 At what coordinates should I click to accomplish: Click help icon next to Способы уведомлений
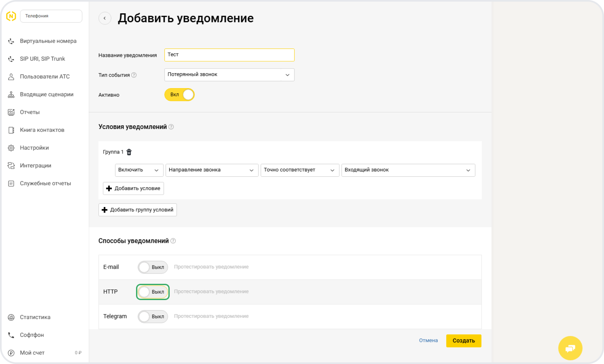pyautogui.click(x=173, y=241)
